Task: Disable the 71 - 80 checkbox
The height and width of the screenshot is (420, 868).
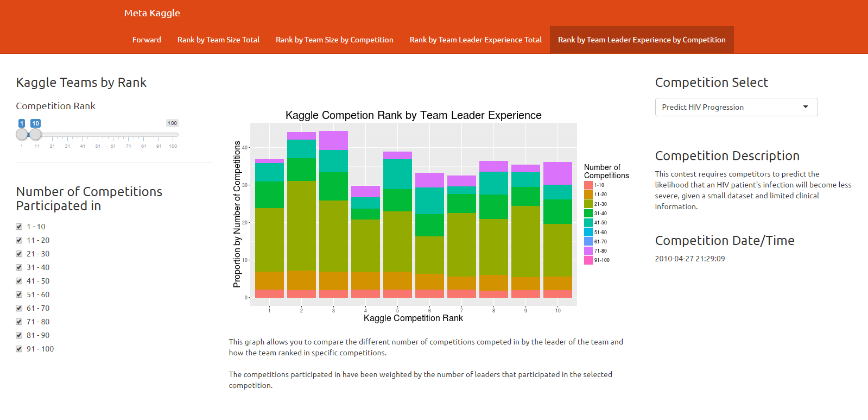Action: point(19,322)
